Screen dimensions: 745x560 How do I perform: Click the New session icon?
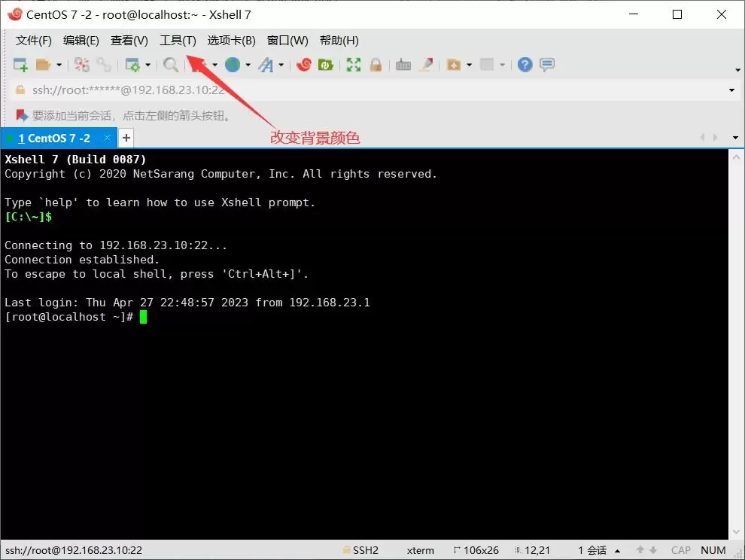(20, 65)
